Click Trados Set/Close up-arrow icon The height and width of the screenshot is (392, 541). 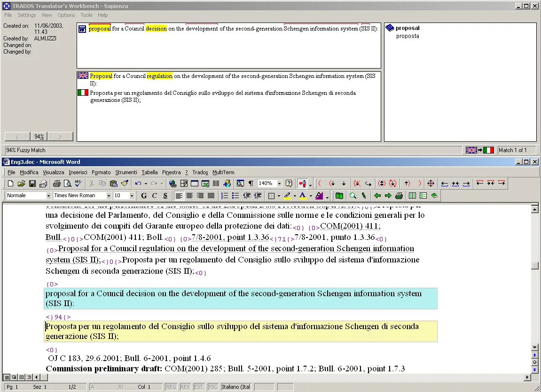(x=407, y=184)
